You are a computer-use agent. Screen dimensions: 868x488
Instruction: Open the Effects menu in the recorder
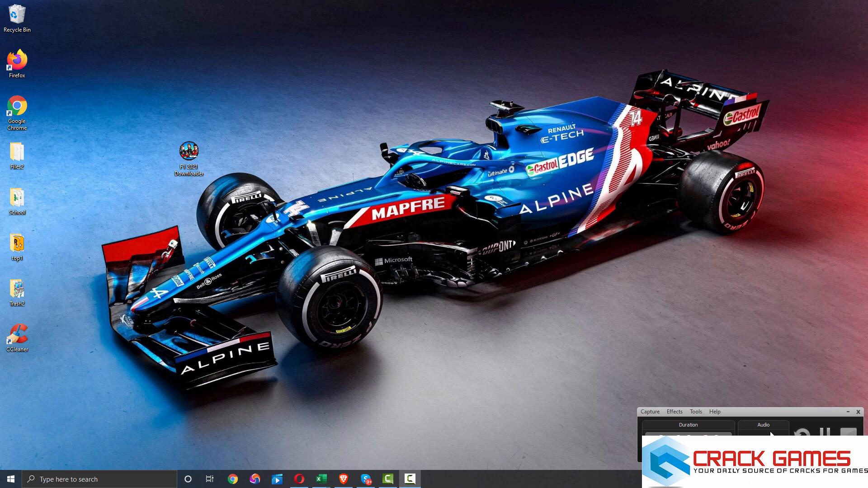coord(674,412)
